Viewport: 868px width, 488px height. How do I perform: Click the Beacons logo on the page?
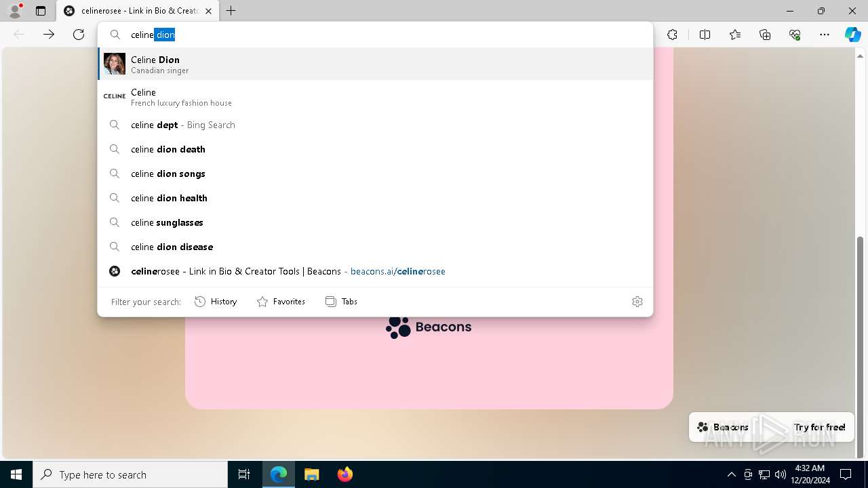pyautogui.click(x=429, y=327)
